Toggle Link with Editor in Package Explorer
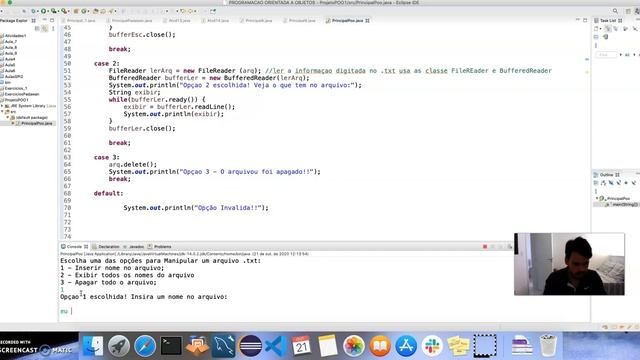The height and width of the screenshot is (360, 640). (x=45, y=29)
